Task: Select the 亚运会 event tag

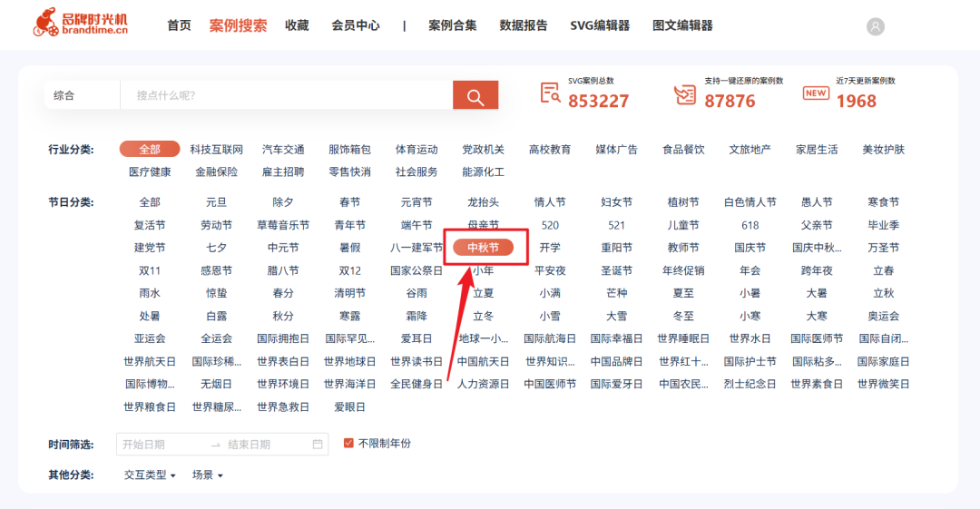Action: pos(150,339)
